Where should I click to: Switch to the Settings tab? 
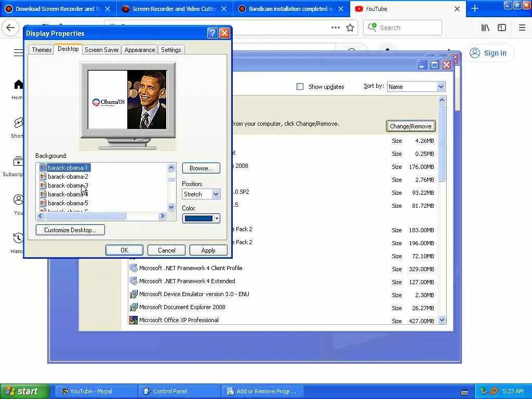click(x=171, y=50)
